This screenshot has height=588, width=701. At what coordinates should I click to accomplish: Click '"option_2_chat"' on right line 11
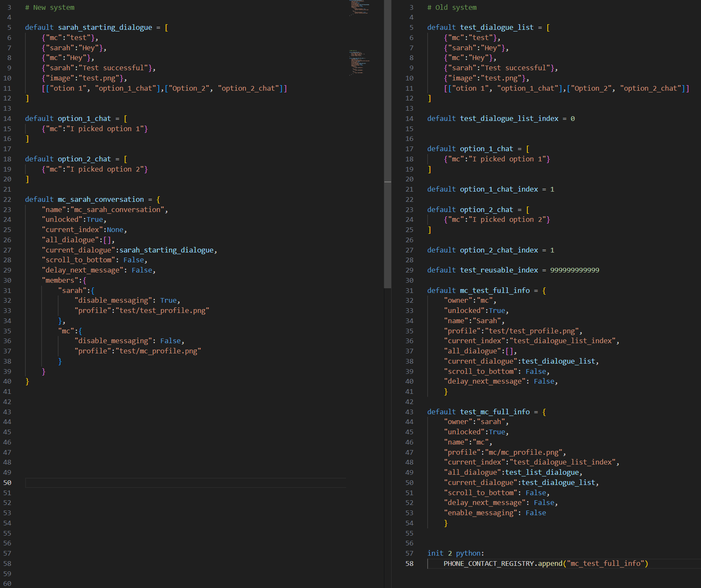point(651,88)
